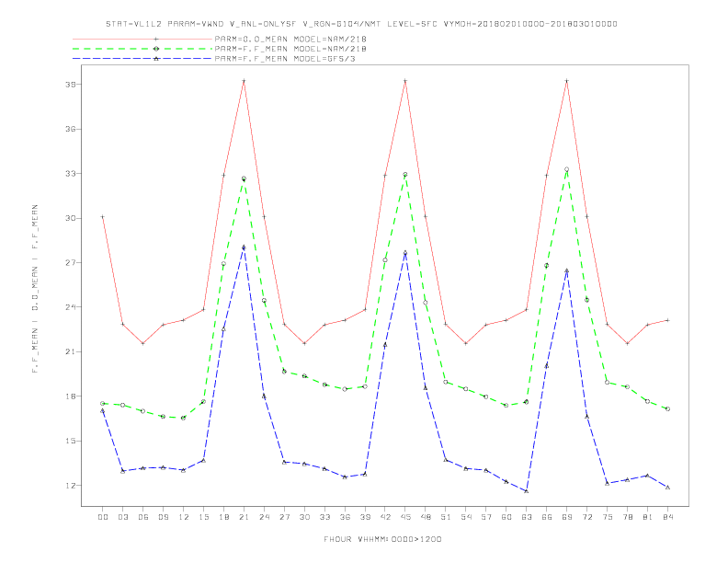
Task: Click x-axis tick label 39
Action: click(365, 517)
